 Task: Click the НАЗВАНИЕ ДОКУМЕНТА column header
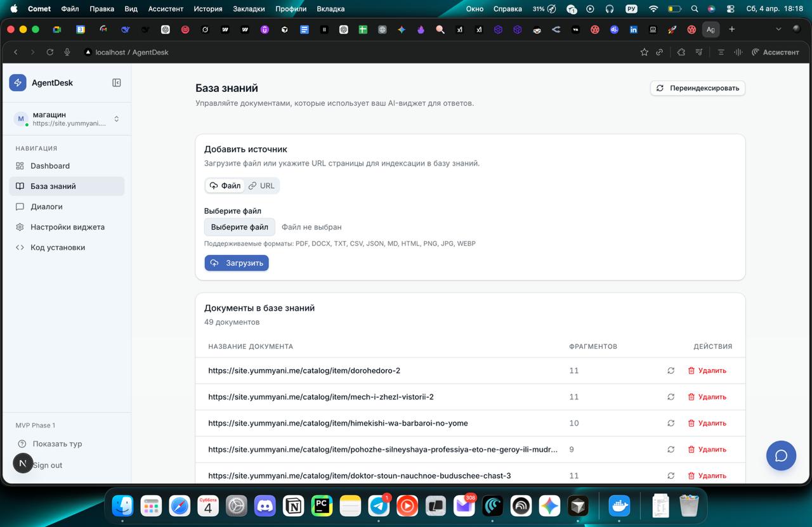(251, 346)
